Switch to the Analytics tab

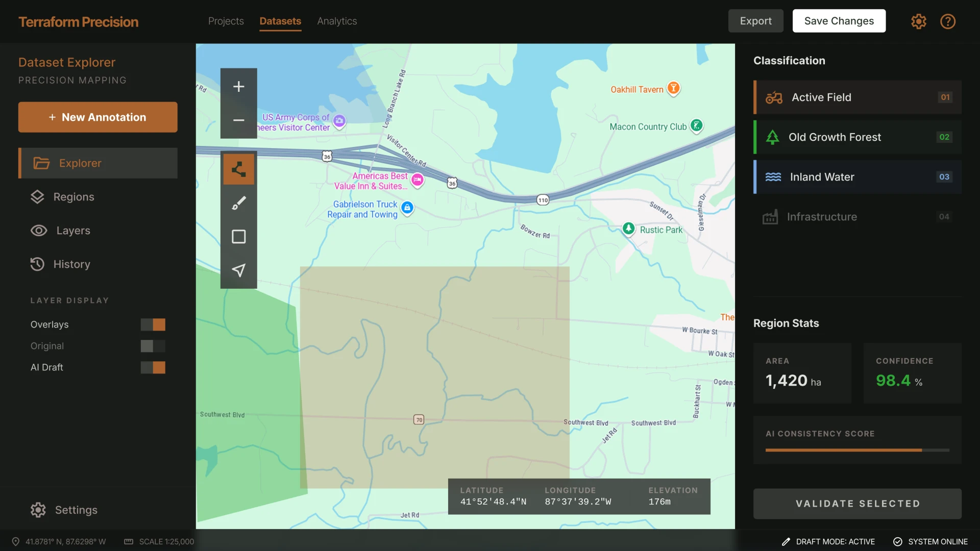click(337, 21)
